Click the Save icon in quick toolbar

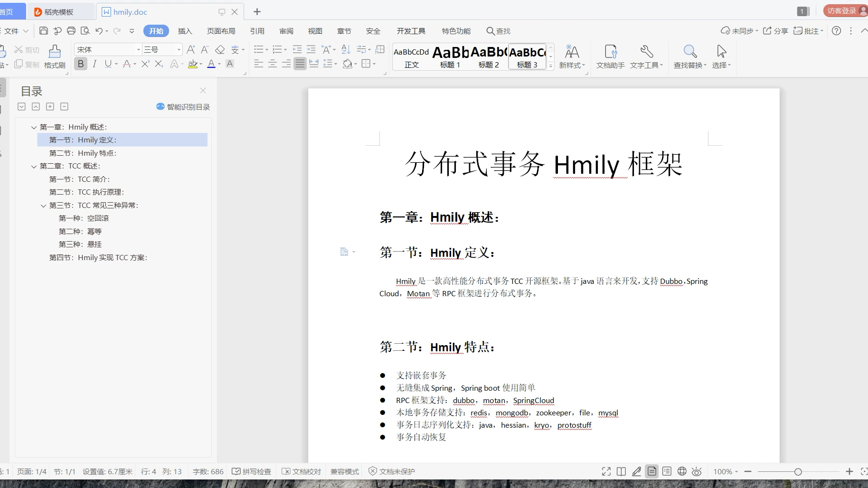[43, 31]
